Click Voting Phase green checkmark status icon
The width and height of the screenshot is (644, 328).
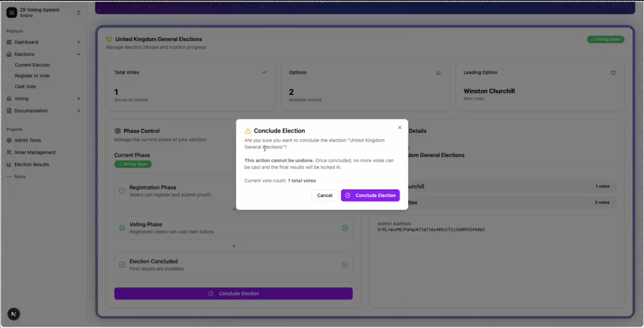click(x=345, y=228)
